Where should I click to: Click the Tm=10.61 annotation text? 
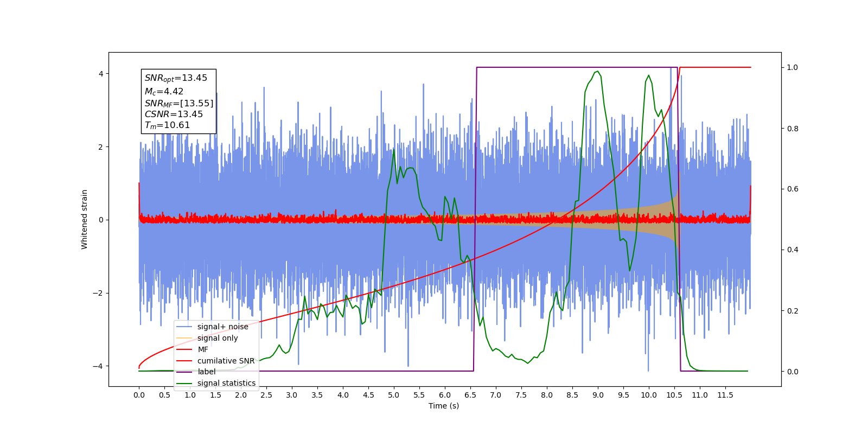(167, 125)
